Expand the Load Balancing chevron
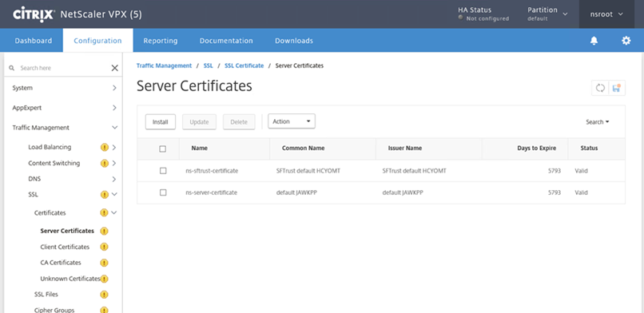Viewport: 644px width, 313px height. coord(114,147)
